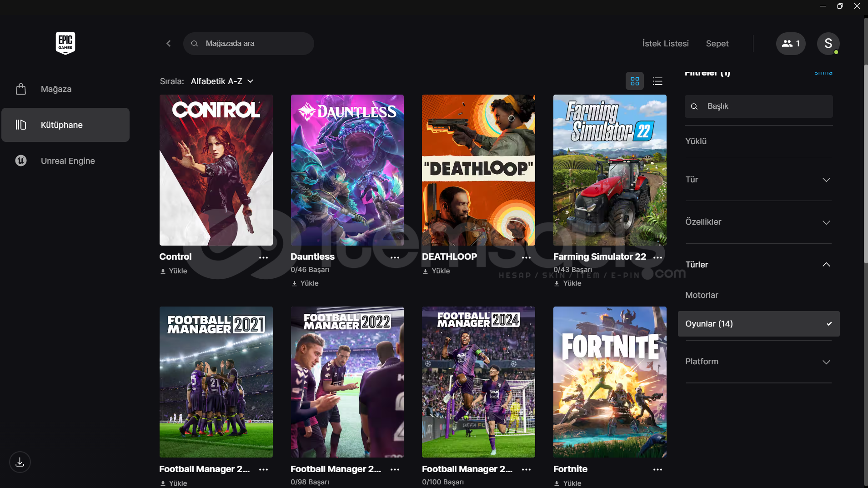
Task: Click the Farming Simulator 22 title text
Action: click(599, 257)
